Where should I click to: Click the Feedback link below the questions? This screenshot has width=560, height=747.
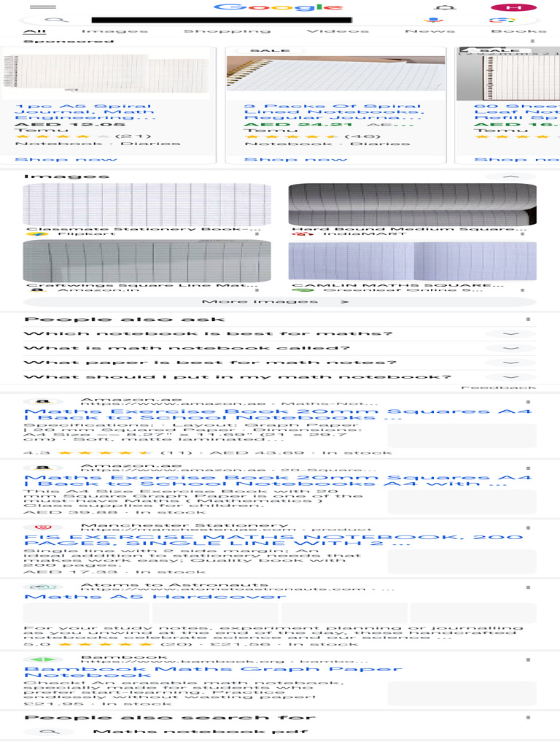(499, 388)
